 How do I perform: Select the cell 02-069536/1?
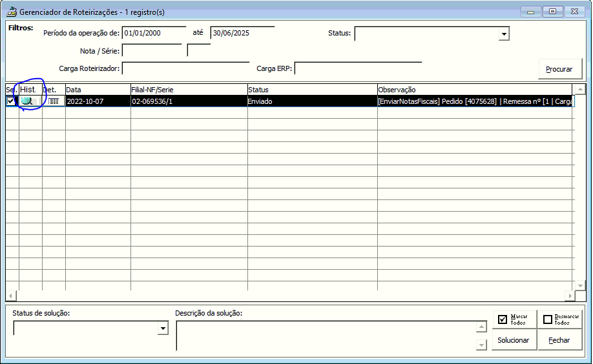(189, 101)
